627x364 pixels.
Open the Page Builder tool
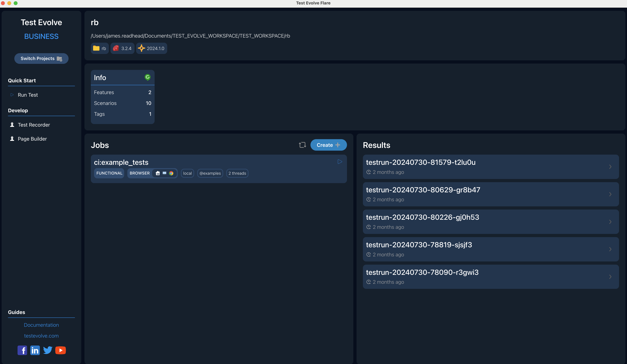[x=32, y=139]
